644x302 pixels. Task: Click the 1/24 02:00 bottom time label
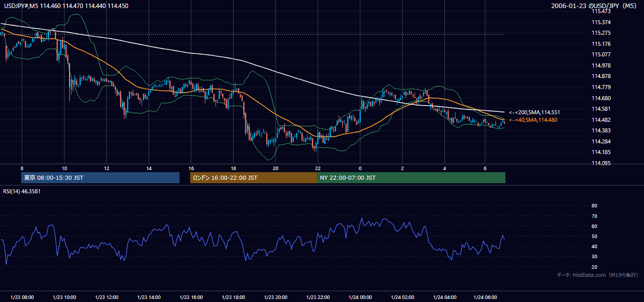(402, 297)
